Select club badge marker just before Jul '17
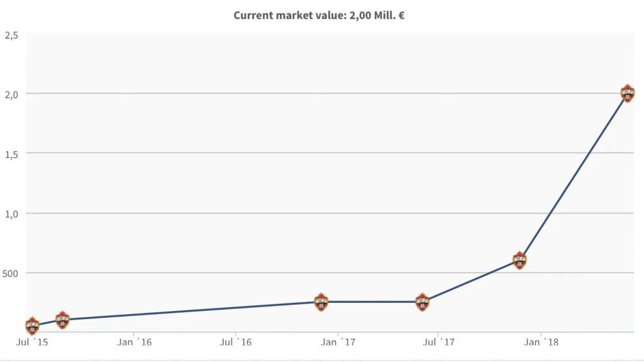 tap(423, 302)
